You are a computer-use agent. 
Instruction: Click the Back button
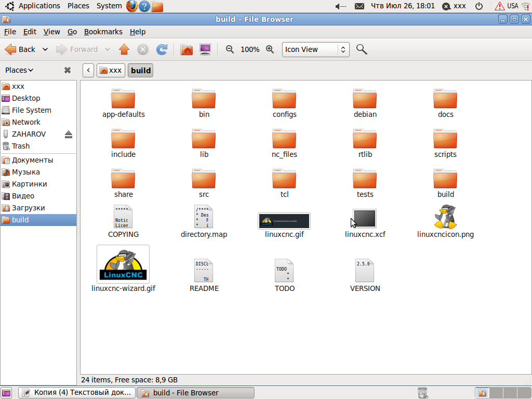(20, 49)
